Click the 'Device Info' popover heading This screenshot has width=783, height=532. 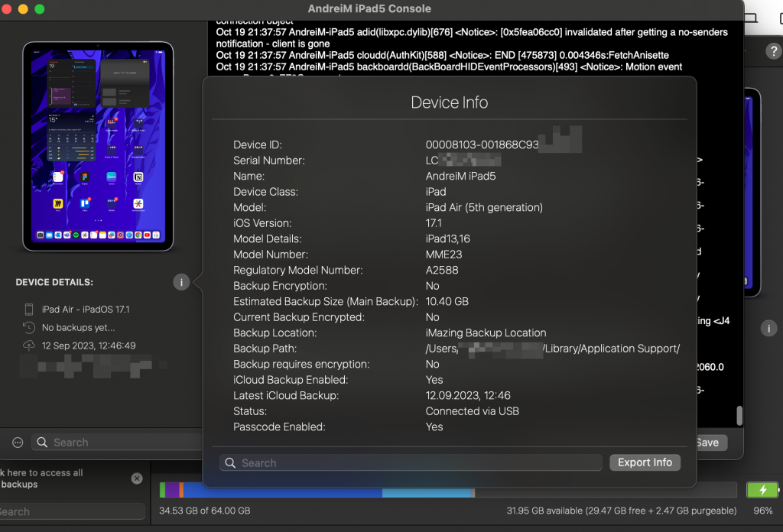point(450,102)
